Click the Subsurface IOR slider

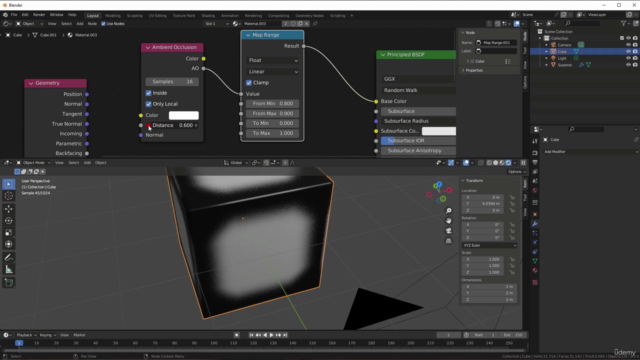coord(418,141)
